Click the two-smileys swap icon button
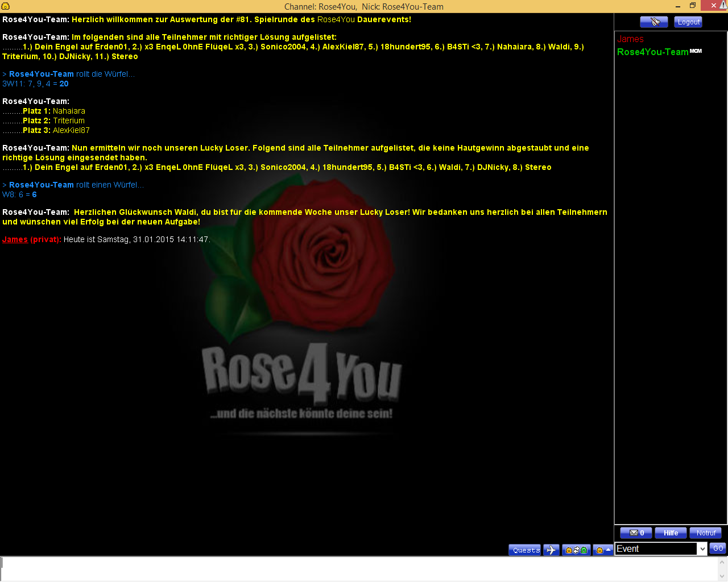This screenshot has height=582, width=728. coord(576,550)
